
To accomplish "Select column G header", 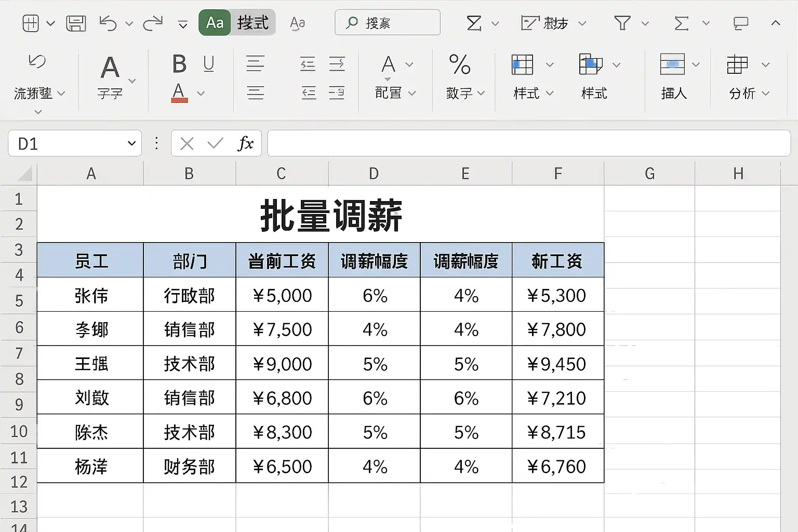I will click(649, 174).
